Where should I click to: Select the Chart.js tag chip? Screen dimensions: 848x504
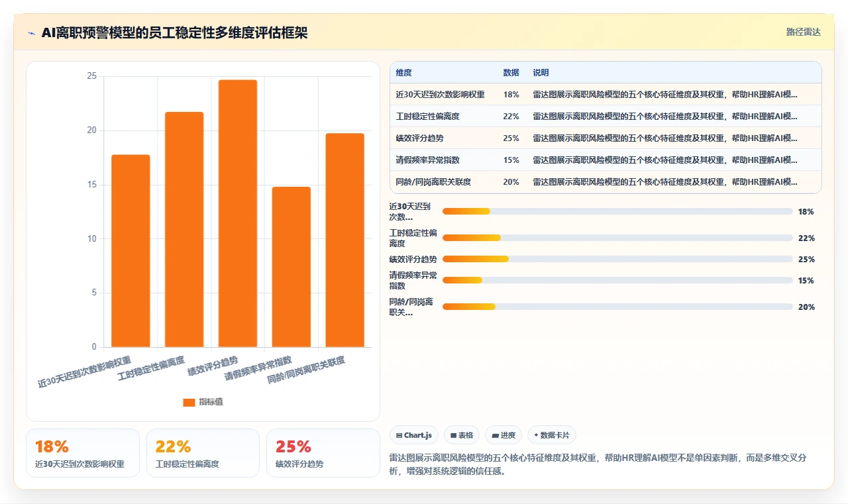[414, 435]
